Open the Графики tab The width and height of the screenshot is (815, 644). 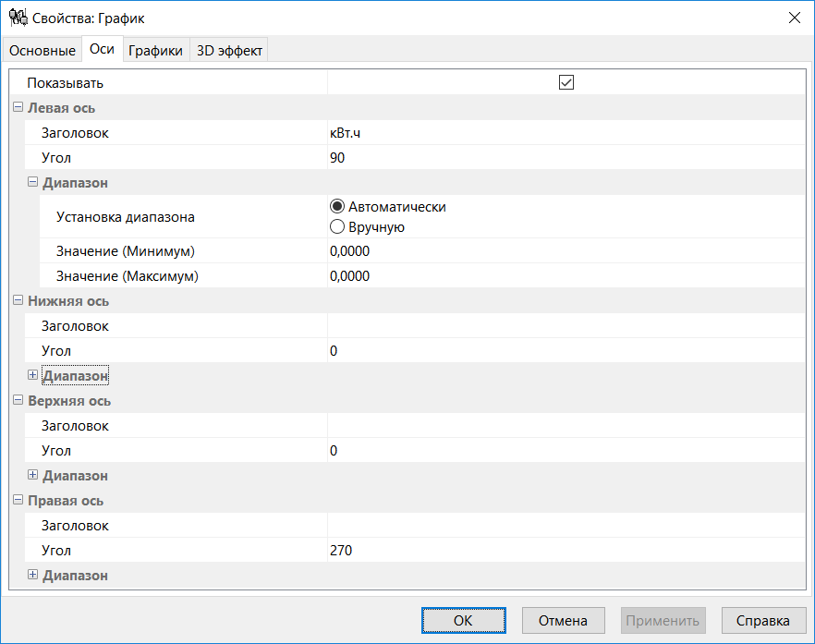coord(155,50)
